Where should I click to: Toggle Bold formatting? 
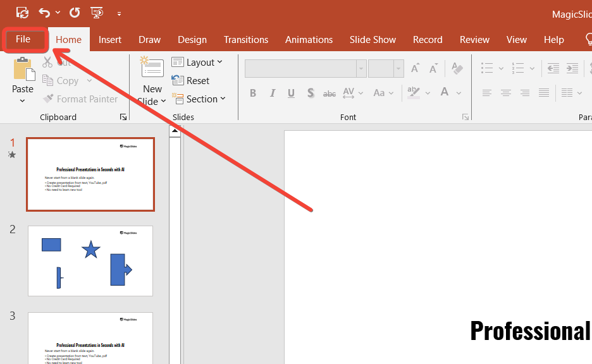point(253,93)
